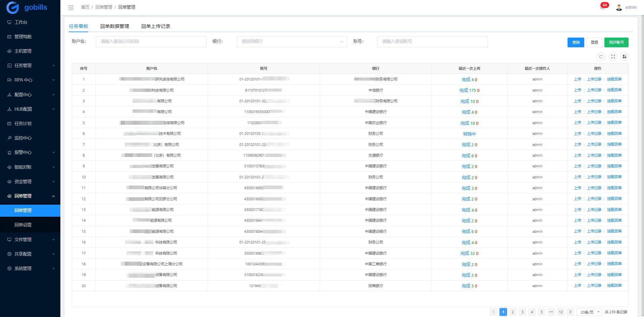Viewport: 644px width, 317px height.
Task: Click the green 同步账号 button
Action: coord(616,42)
